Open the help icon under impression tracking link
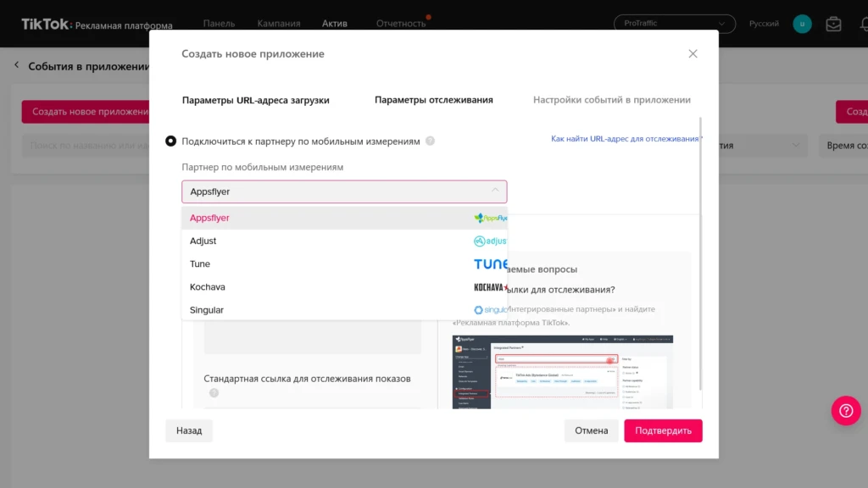The height and width of the screenshot is (488, 868). [214, 393]
